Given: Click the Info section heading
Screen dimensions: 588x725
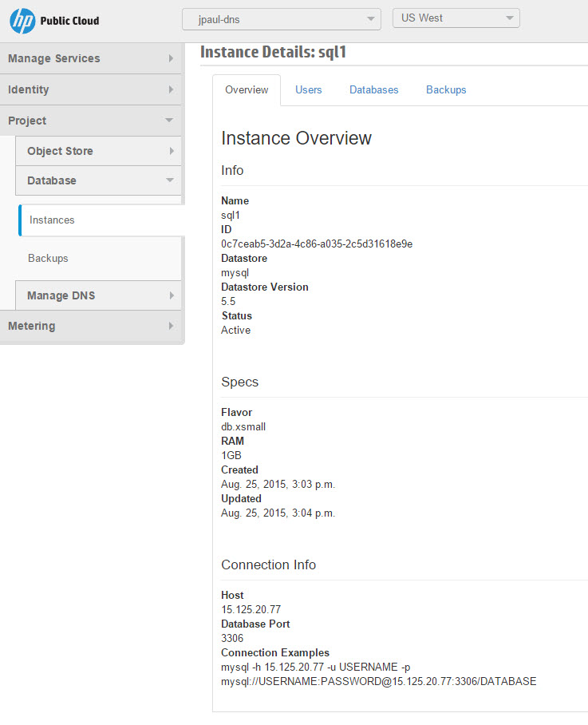Looking at the screenshot, I should coord(232,170).
